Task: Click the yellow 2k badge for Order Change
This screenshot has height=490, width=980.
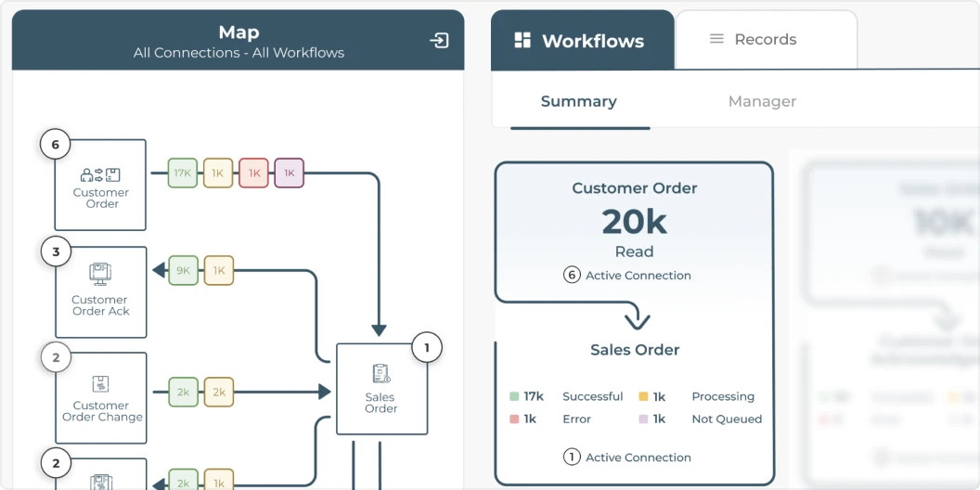Action: point(219,393)
